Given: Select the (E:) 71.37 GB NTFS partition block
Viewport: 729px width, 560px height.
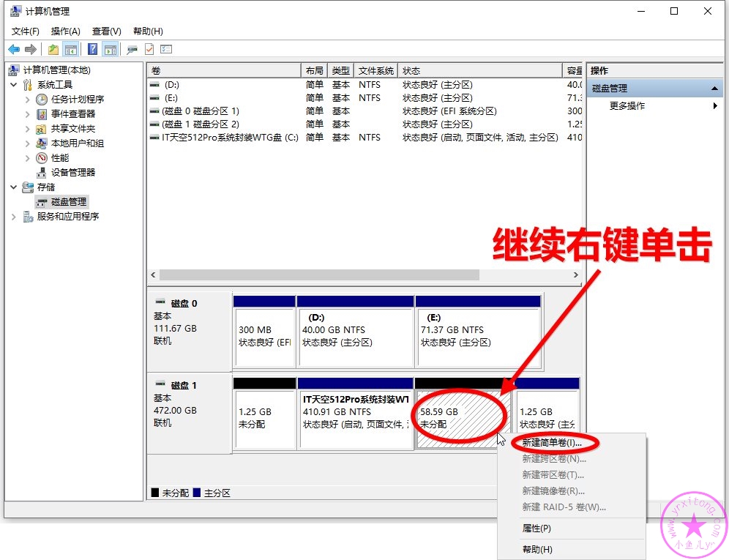Looking at the screenshot, I should click(479, 332).
